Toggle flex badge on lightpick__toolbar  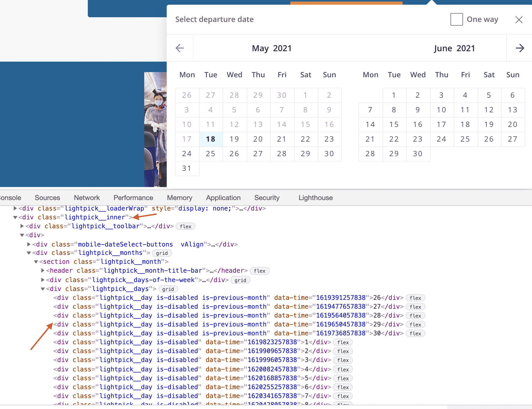186,226
